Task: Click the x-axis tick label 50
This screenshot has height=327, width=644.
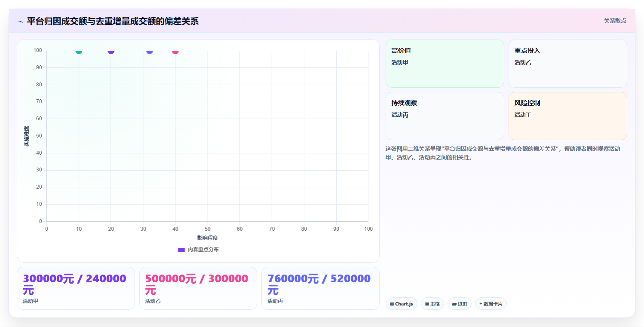Action: pyautogui.click(x=208, y=229)
